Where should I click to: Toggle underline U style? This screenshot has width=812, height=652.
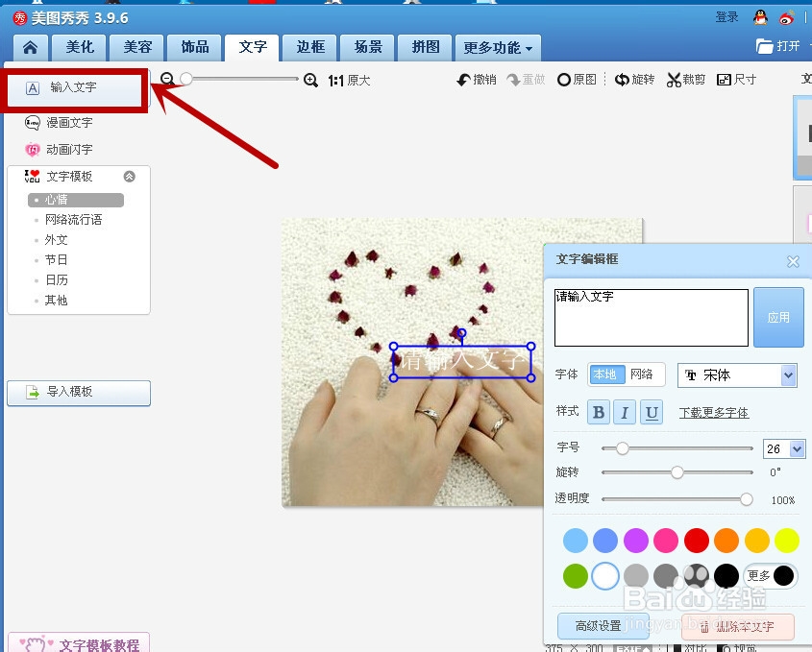coord(652,412)
